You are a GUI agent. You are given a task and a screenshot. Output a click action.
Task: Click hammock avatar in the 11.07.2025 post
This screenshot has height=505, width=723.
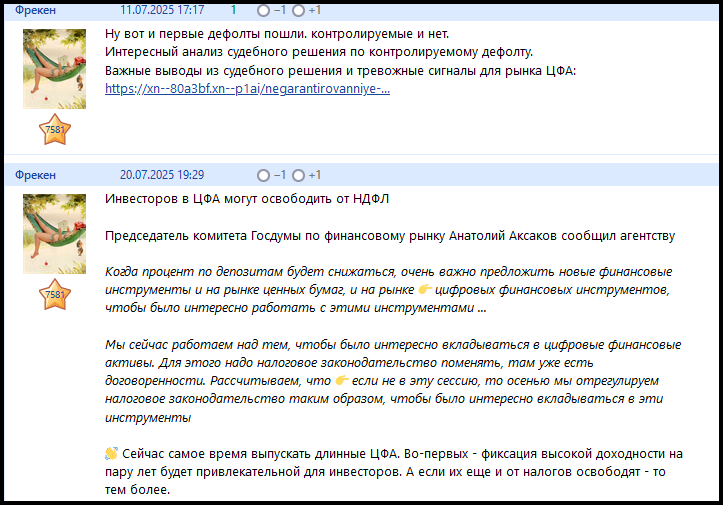tap(54, 69)
